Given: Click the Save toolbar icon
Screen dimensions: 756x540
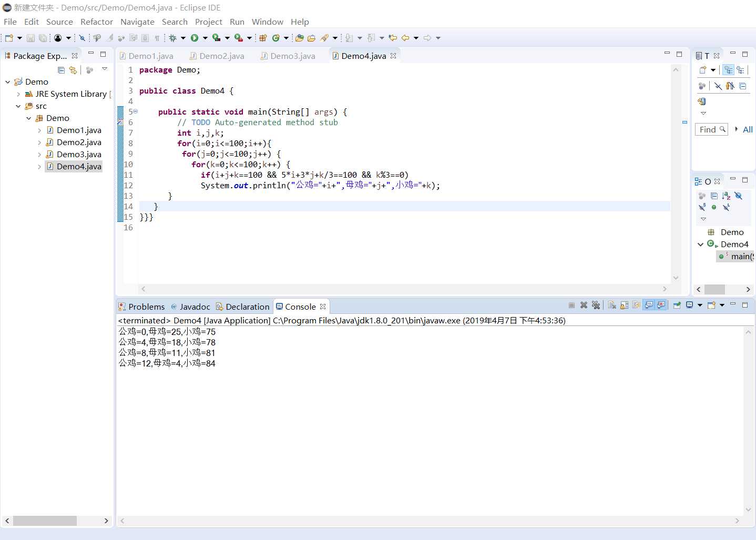Looking at the screenshot, I should pyautogui.click(x=30, y=38).
